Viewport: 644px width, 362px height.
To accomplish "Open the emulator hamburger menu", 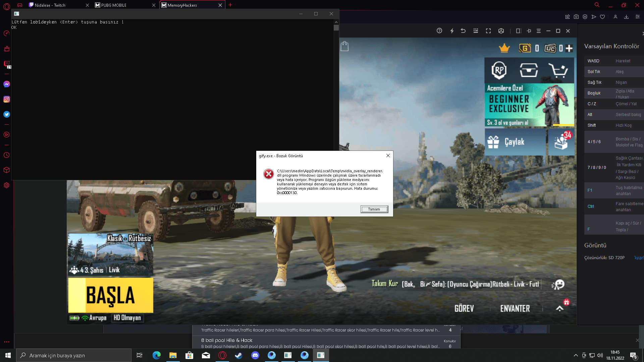I will click(x=539, y=31).
